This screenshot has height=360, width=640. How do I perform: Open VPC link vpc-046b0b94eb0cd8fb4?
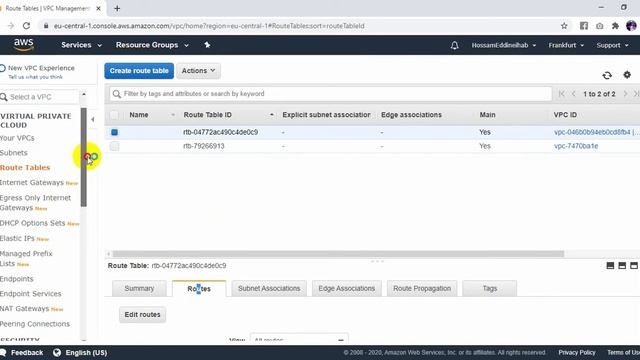coord(596,132)
